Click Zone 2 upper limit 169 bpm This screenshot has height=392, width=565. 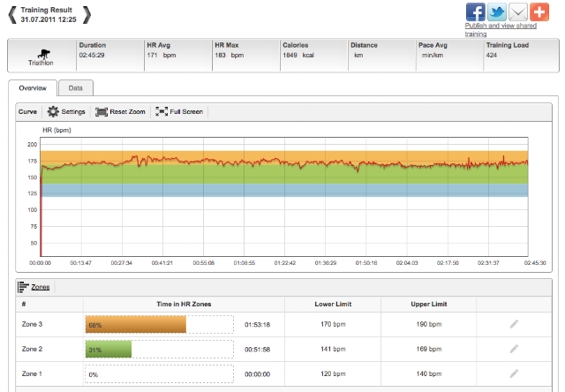[x=429, y=349]
